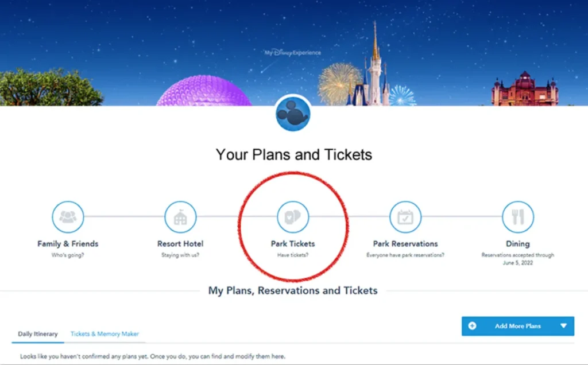588x365 pixels.
Task: Select "Staying with us?" under Resort Hotel
Action: tap(180, 255)
